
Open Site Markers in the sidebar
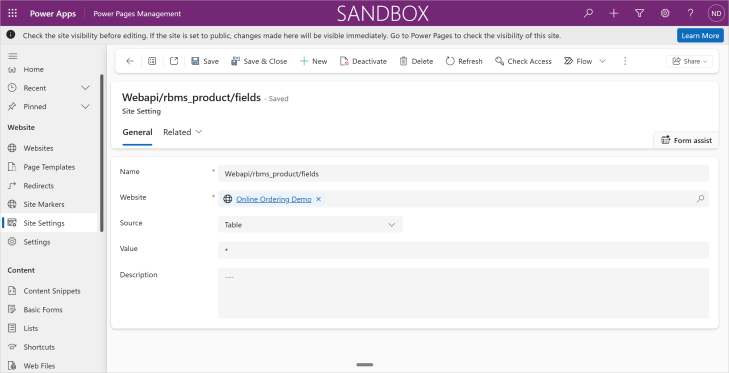click(x=44, y=204)
